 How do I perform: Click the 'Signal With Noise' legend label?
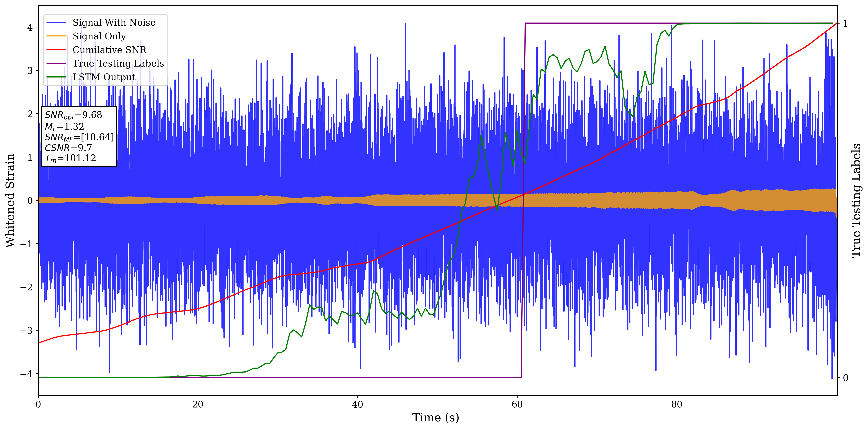coord(114,23)
